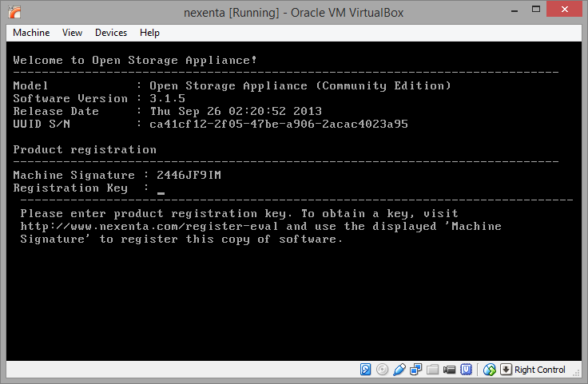Click the window resize grip in corner
Viewport: 588px width, 384px height.
[x=576, y=372]
